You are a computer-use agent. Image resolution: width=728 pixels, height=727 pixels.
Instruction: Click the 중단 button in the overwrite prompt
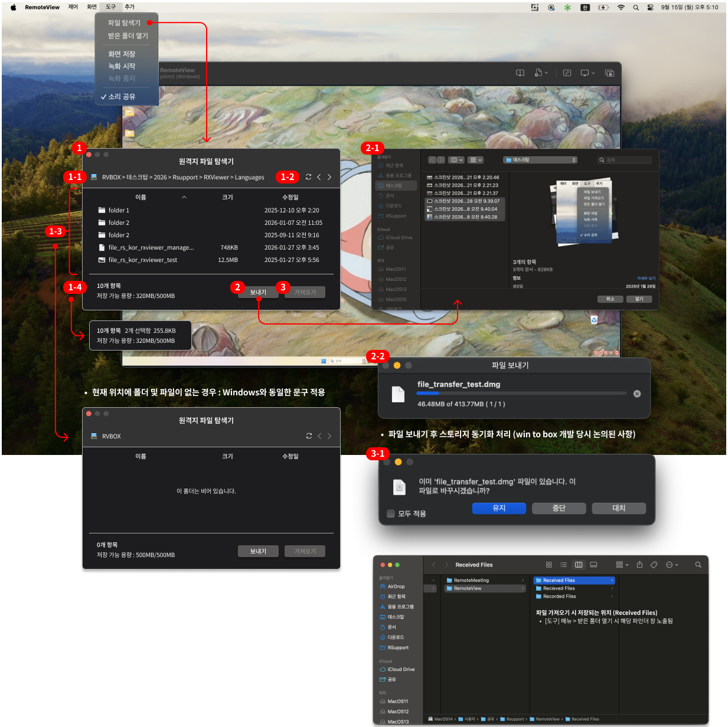point(559,508)
